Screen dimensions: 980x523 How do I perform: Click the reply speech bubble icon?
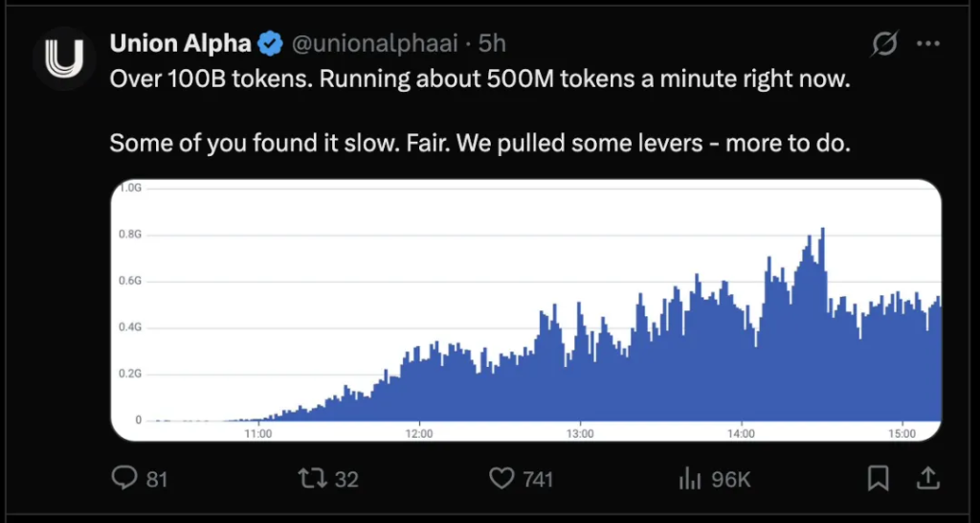[x=123, y=479]
